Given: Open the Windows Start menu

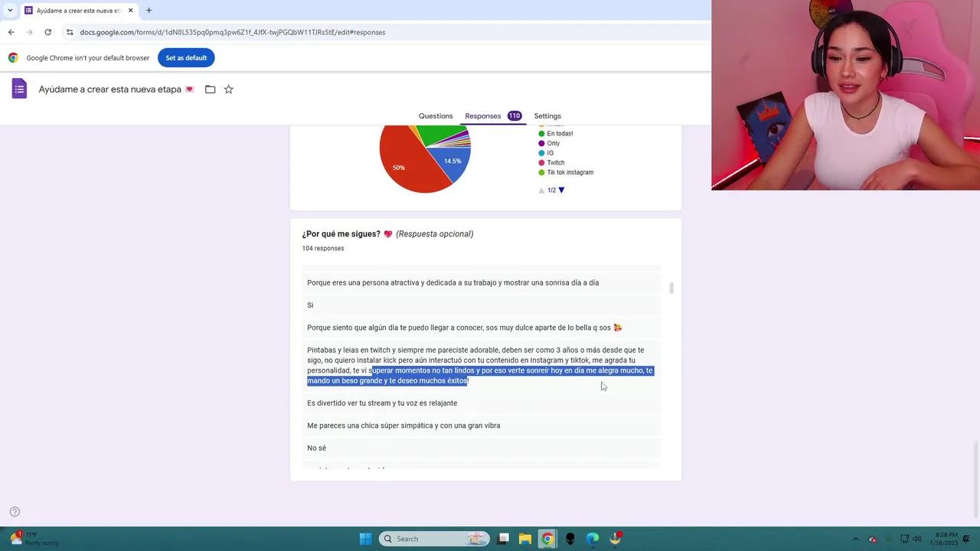Looking at the screenshot, I should point(365,539).
